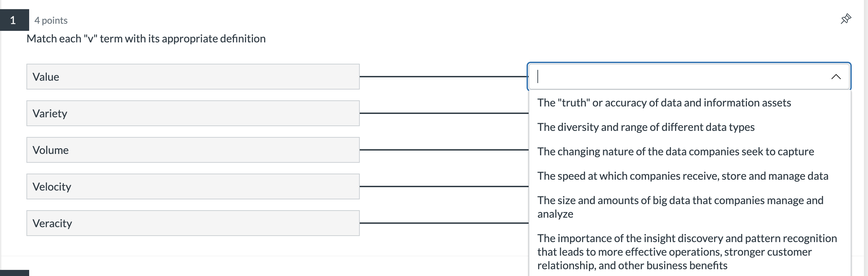Click the dark element at bottom left
The height and width of the screenshot is (276, 868).
14,273
